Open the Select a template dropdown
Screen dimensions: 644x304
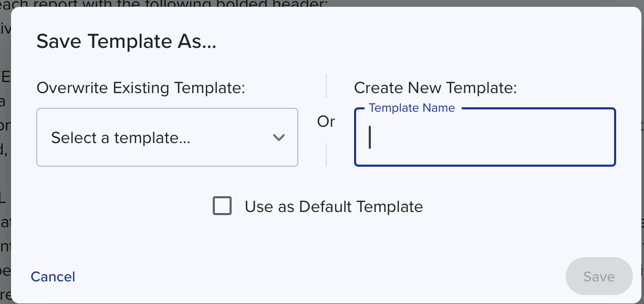167,138
